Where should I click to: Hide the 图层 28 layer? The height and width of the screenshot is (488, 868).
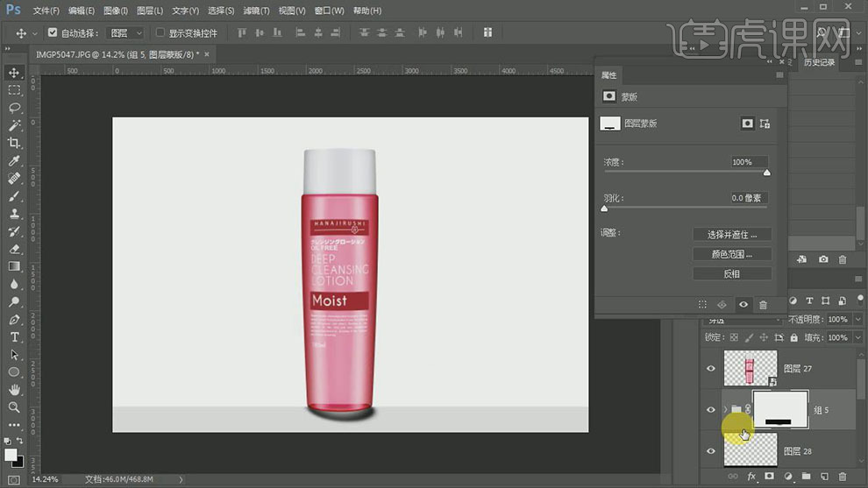(x=711, y=450)
